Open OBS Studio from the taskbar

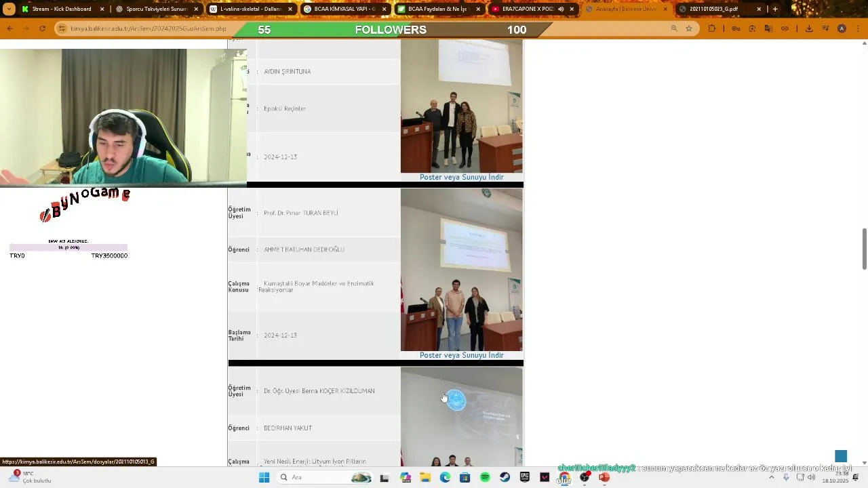click(585, 477)
